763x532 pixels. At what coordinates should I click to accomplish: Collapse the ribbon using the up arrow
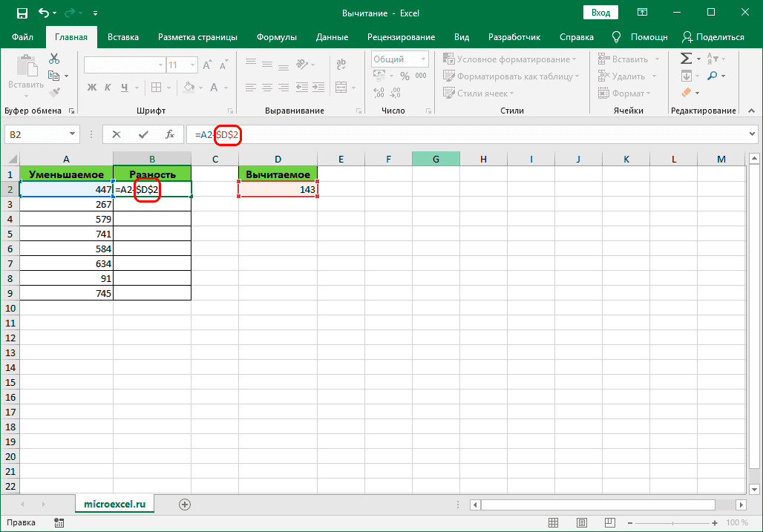tap(751, 111)
